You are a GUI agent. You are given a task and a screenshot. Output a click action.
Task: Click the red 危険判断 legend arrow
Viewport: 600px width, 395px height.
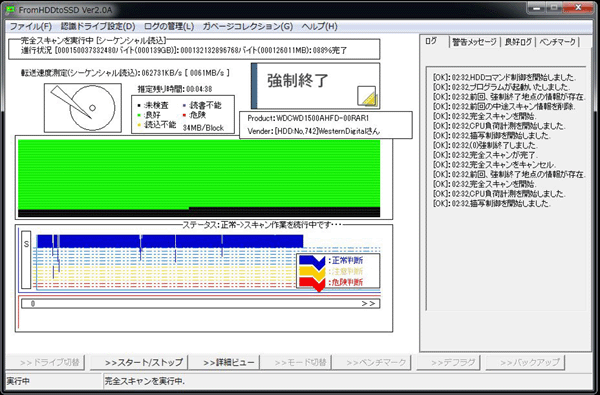click(312, 285)
